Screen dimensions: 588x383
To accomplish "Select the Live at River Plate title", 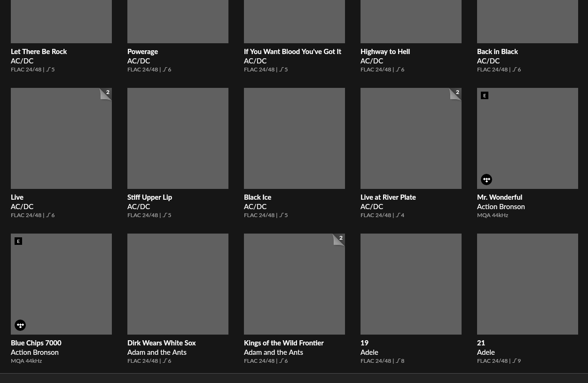I will coord(388,197).
